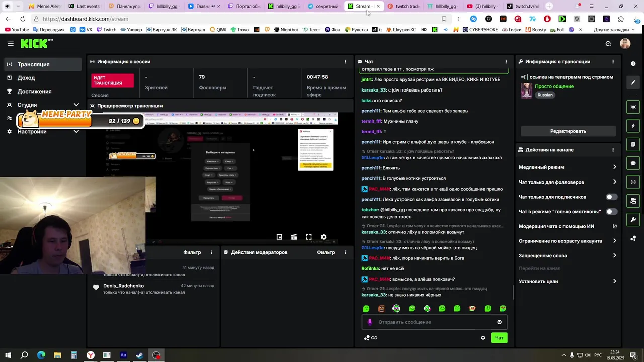Click the chat message input field
Viewport: 644px width, 362px height.
click(x=434, y=322)
